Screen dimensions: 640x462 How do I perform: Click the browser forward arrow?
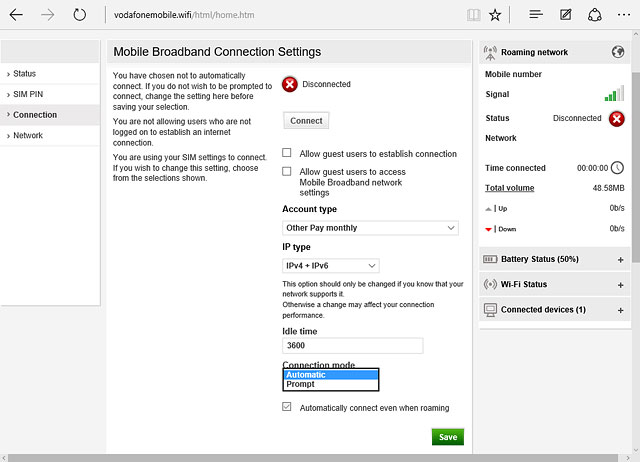[x=47, y=15]
